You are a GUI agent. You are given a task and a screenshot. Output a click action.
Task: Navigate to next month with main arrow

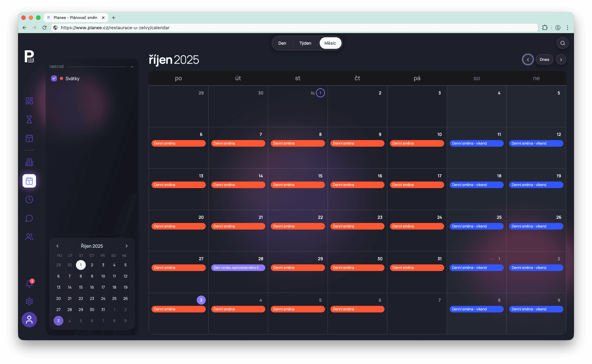561,59
